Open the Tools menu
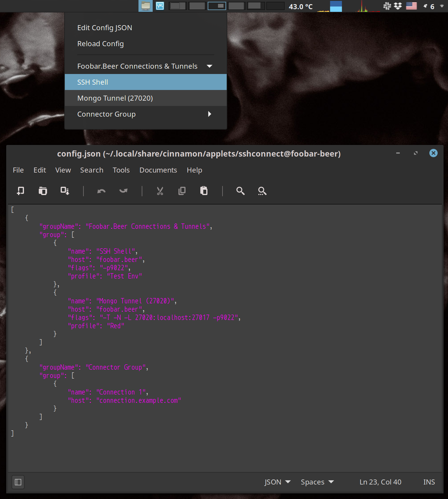The image size is (448, 499). [x=121, y=170]
